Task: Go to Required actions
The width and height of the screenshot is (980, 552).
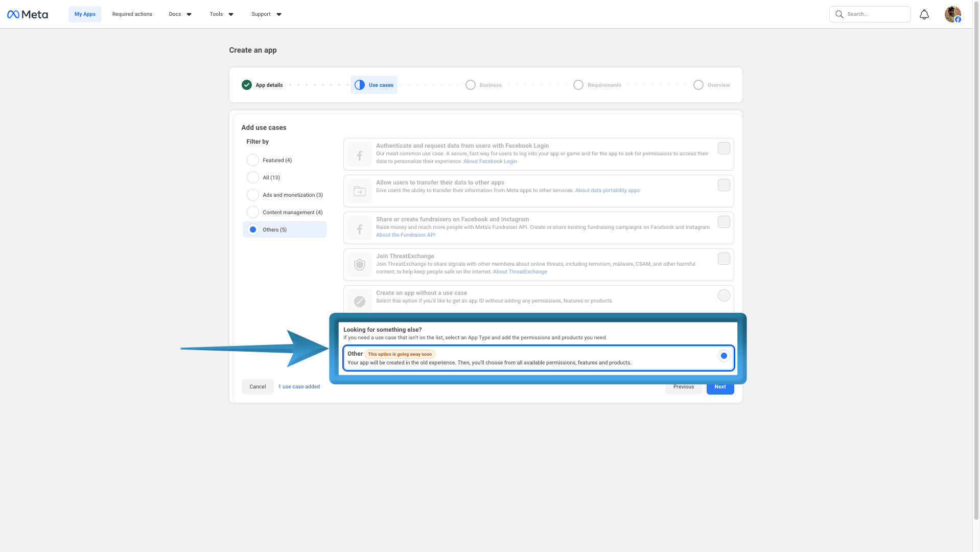Action: 132,14
